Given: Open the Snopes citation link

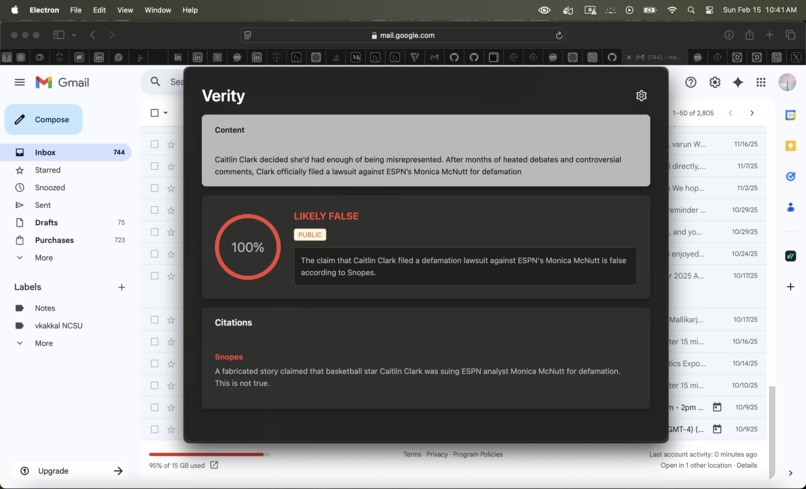Looking at the screenshot, I should pyautogui.click(x=229, y=357).
